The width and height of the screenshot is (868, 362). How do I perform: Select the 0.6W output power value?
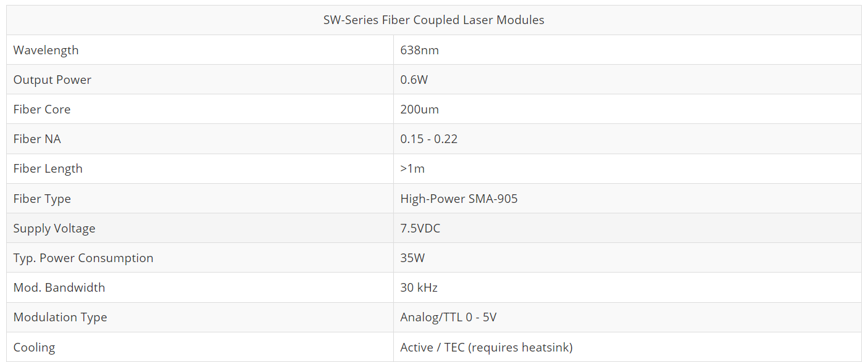(x=412, y=80)
